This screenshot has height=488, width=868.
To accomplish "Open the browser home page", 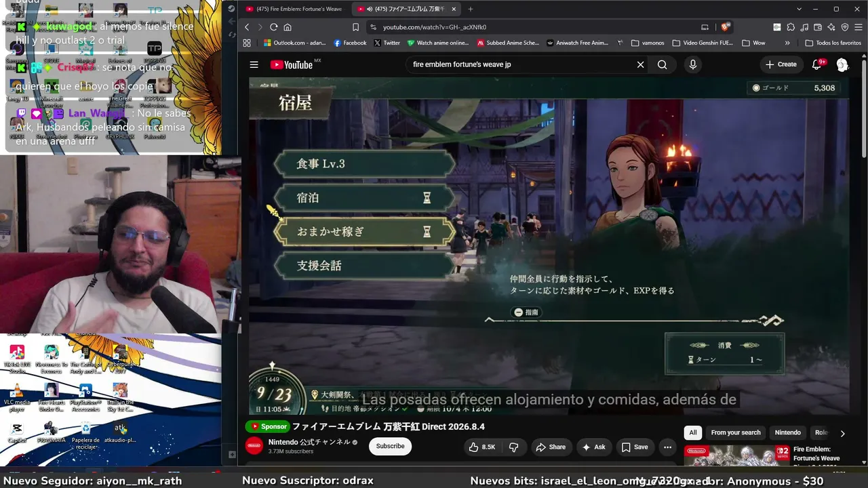I will point(288,27).
